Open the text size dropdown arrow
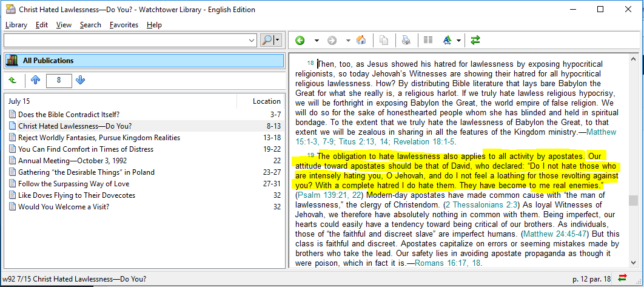This screenshot has height=287, width=644. 459,40
